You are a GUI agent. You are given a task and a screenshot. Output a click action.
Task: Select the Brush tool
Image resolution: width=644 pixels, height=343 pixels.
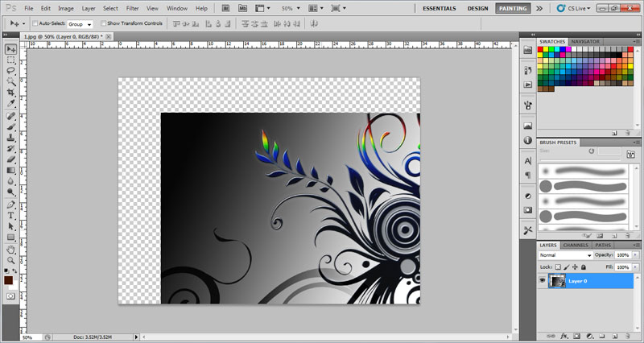(x=11, y=127)
